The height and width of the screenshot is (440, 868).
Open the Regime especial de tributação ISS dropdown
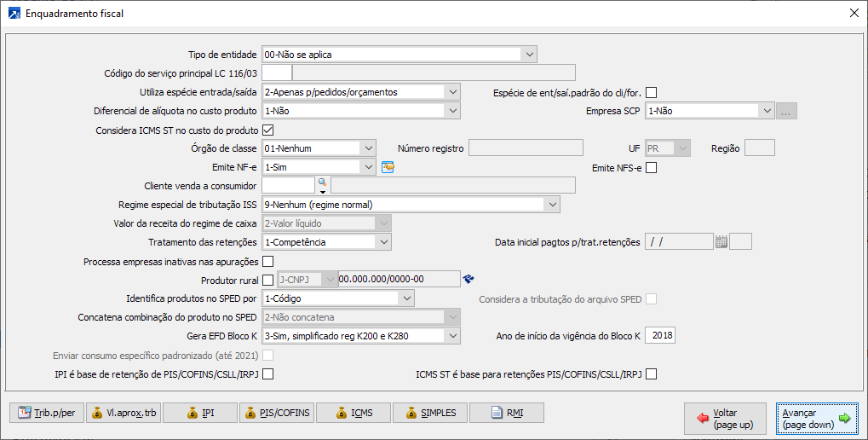pos(552,205)
